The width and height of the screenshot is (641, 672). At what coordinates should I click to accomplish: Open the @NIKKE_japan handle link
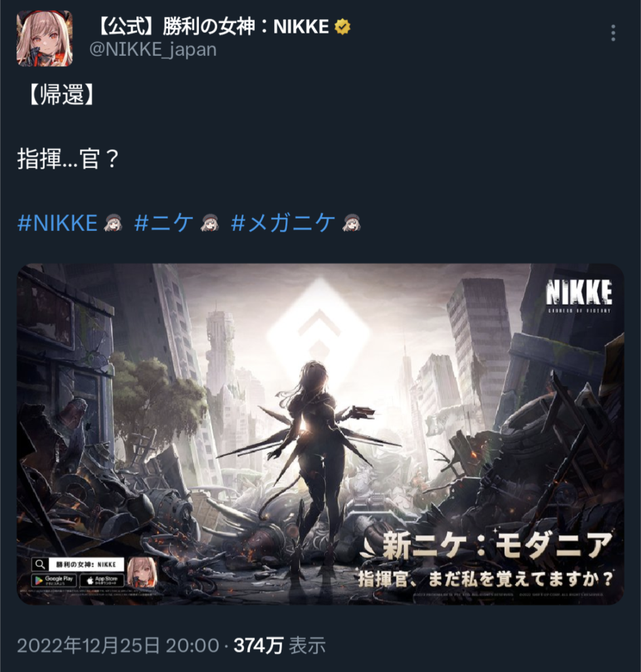(x=153, y=50)
